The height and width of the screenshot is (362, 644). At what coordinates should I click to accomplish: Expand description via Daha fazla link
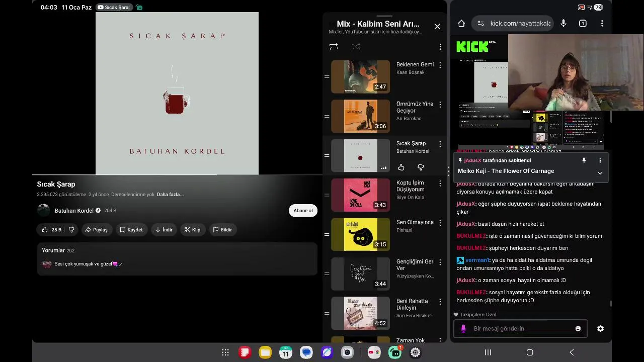coord(170,195)
